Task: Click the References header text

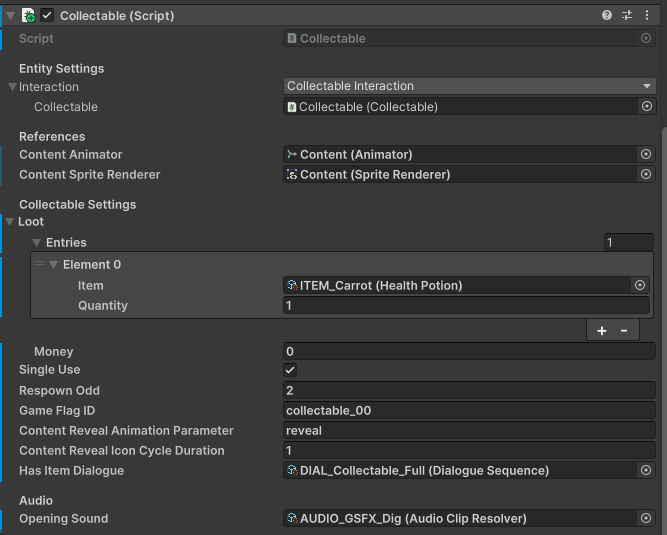Action: [52, 137]
